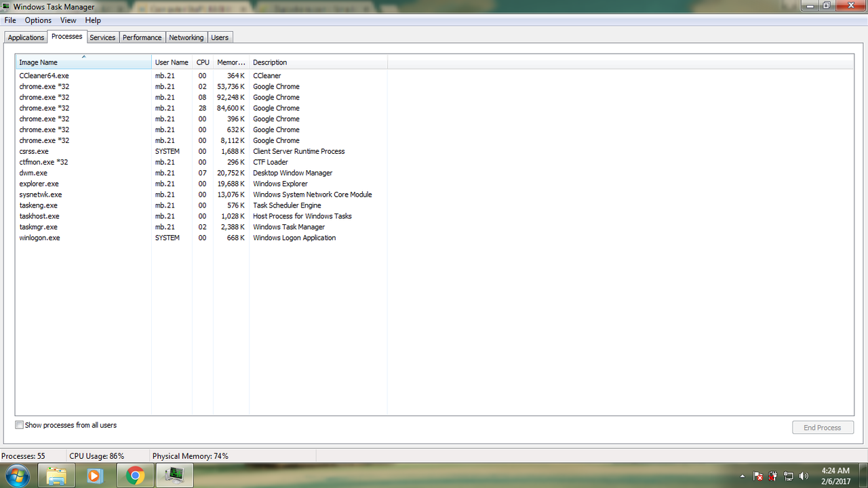Click the Desktop Window Manager description

point(293,174)
